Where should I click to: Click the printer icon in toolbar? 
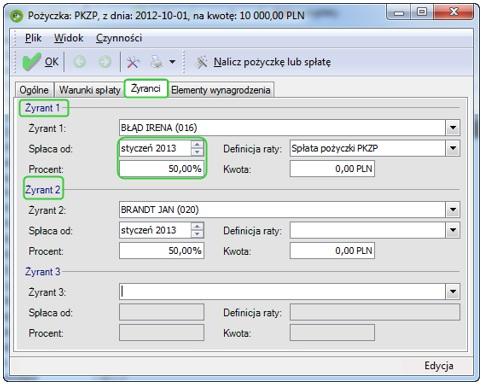(156, 62)
